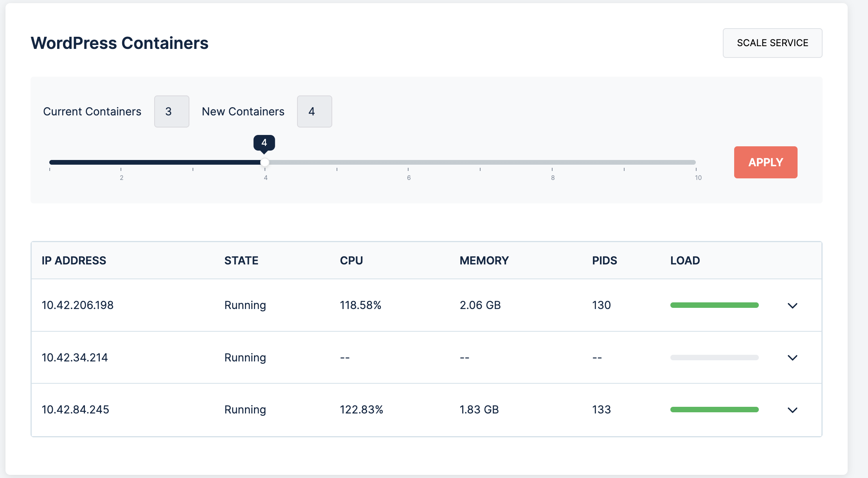The width and height of the screenshot is (868, 478).
Task: Expand the 10.42.84.245 container row chevron
Action: pyautogui.click(x=792, y=410)
